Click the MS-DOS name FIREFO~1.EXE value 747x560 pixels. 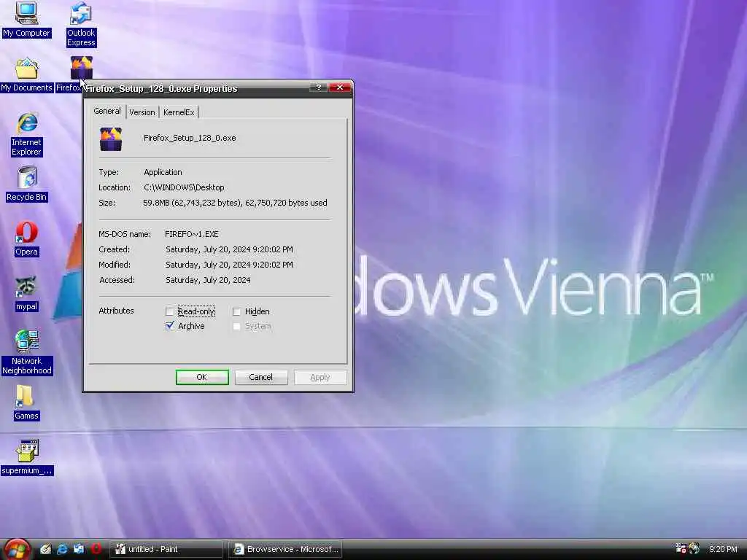[192, 234]
